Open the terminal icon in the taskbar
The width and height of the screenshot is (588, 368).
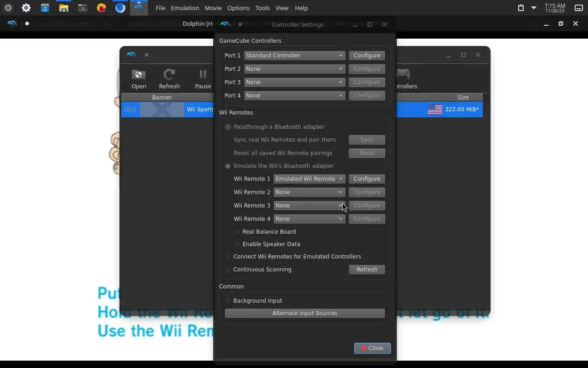pyautogui.click(x=82, y=8)
